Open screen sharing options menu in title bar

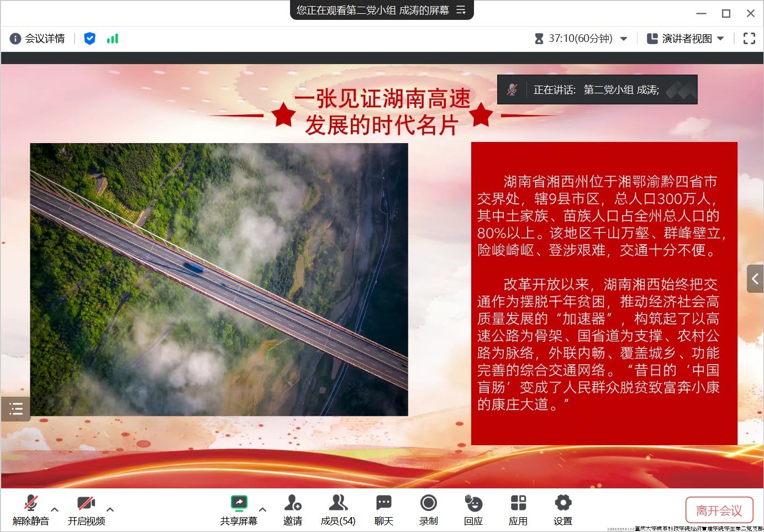[x=461, y=10]
